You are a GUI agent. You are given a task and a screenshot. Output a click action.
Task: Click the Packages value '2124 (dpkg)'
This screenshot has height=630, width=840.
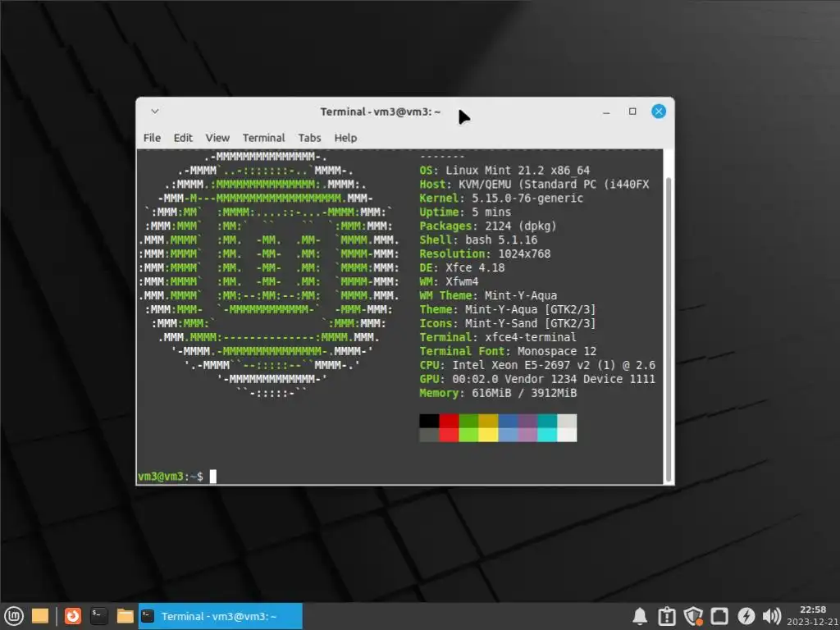click(x=521, y=226)
